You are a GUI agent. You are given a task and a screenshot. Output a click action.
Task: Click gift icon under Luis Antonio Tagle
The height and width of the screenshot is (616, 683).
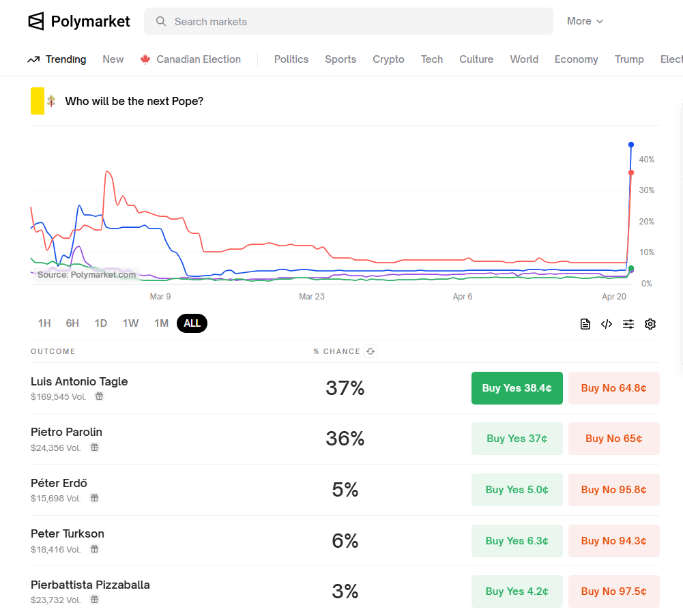coord(100,396)
